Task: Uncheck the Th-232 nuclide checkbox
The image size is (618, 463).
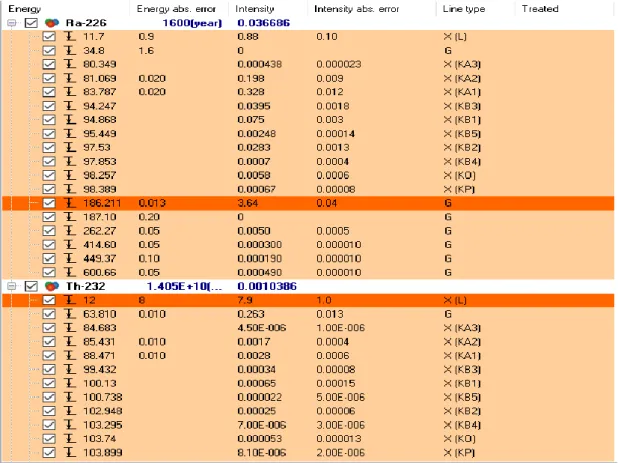Action: (x=31, y=286)
